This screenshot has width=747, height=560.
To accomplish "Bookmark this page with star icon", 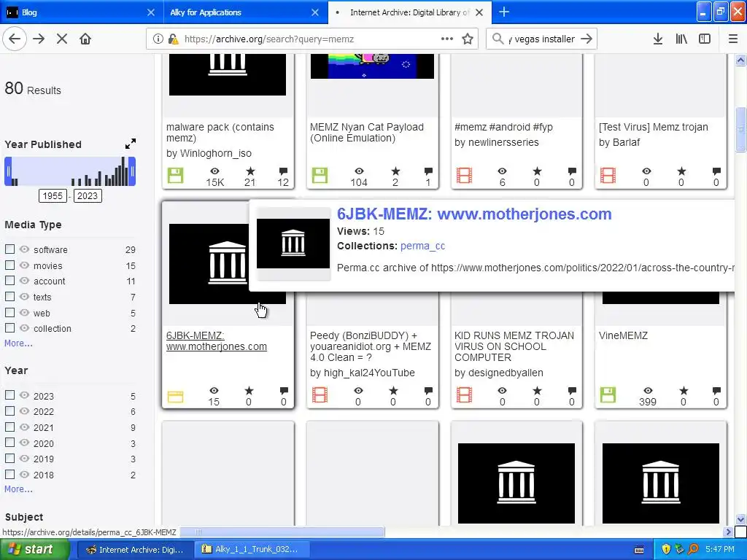I will pos(468,39).
